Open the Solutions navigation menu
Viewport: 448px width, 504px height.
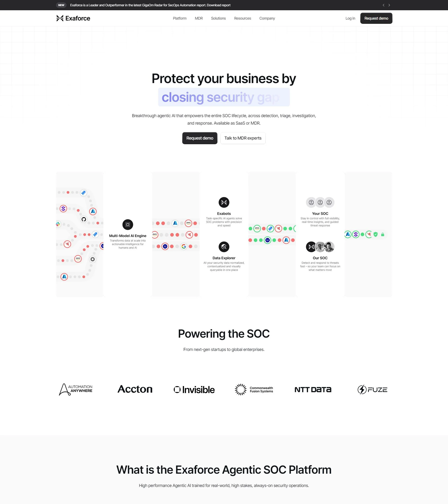218,18
